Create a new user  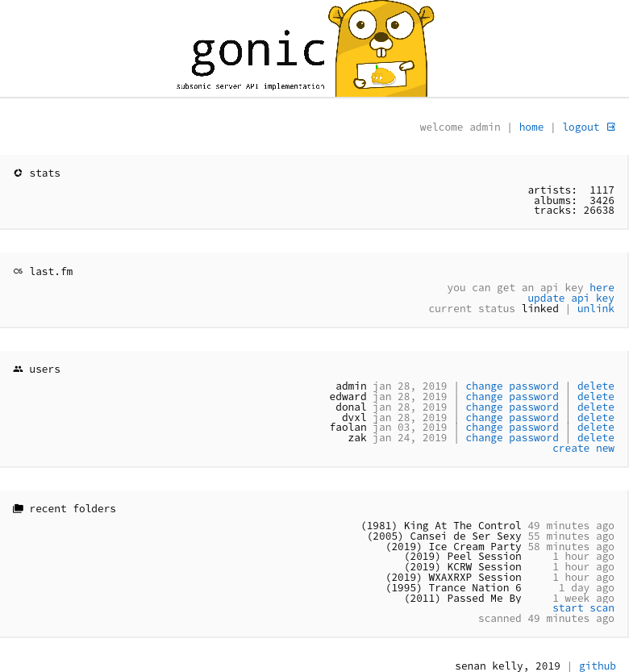pyautogui.click(x=583, y=449)
